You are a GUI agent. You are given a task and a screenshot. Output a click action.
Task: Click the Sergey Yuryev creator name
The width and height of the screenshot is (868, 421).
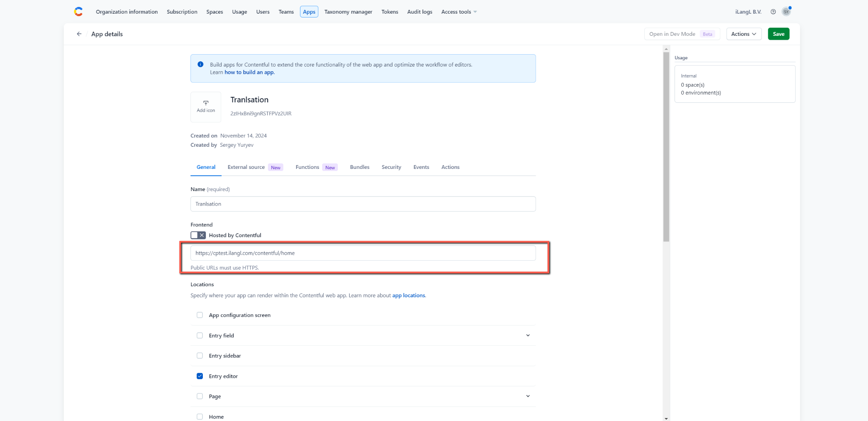(236, 145)
